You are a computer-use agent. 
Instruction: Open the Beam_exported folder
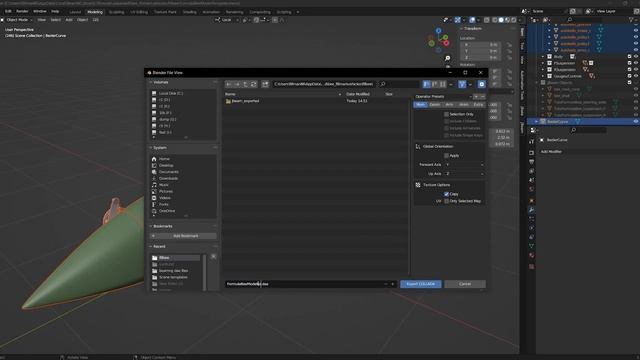[x=245, y=101]
